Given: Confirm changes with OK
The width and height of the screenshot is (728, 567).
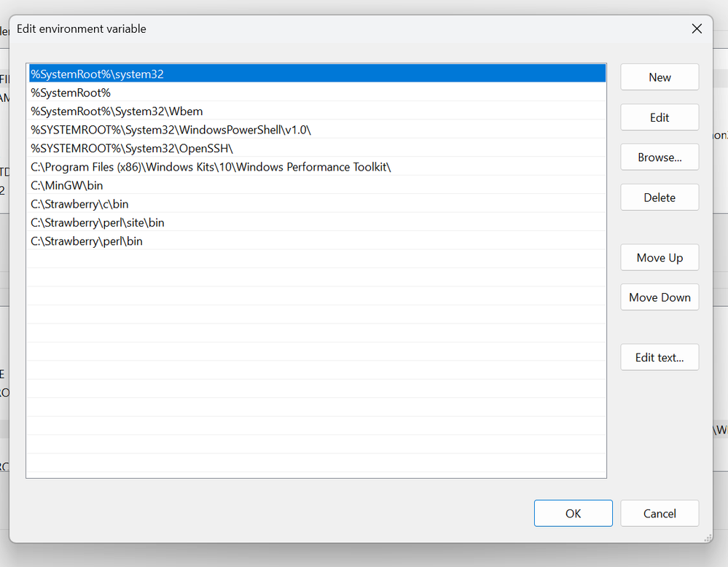Looking at the screenshot, I should pos(573,514).
